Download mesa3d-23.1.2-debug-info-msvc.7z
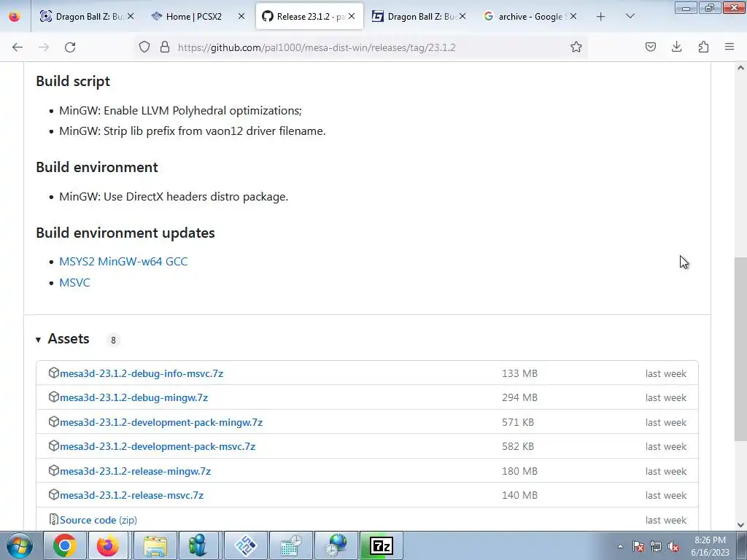 point(142,373)
